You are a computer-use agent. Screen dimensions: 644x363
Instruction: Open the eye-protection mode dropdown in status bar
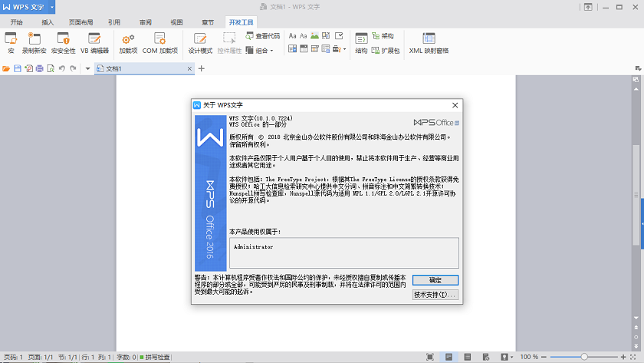pyautogui.click(x=511, y=357)
